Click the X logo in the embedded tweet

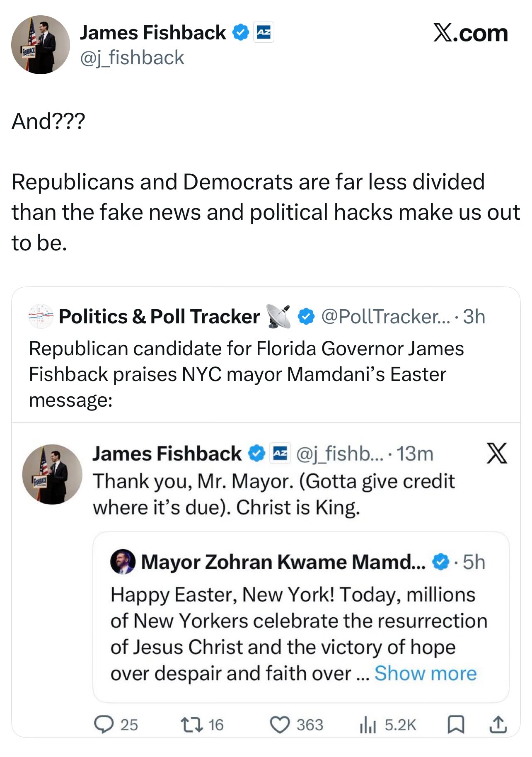point(497,453)
